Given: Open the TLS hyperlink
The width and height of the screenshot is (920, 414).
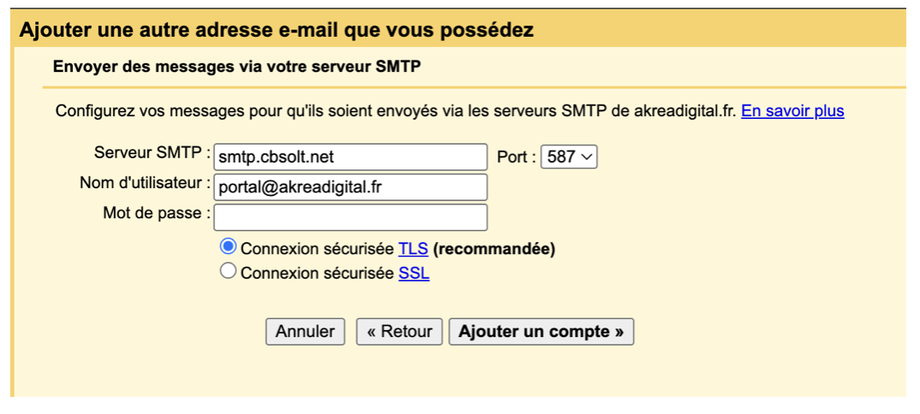Looking at the screenshot, I should click(413, 248).
